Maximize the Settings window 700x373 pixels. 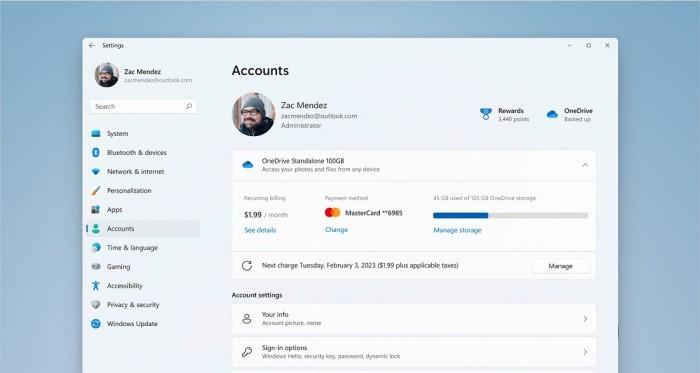point(588,46)
